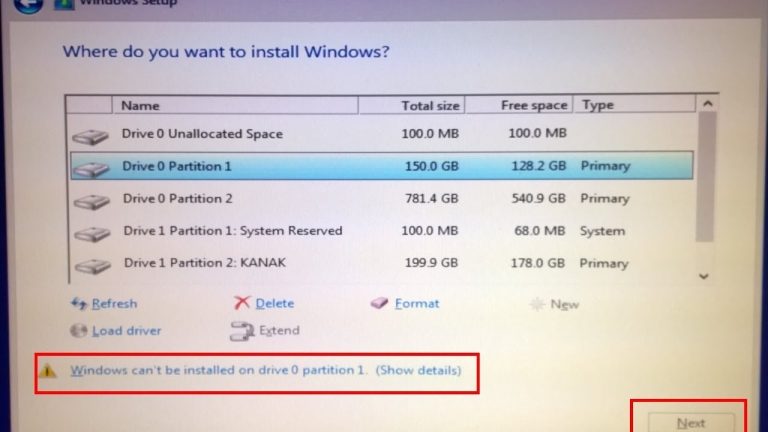Click the Extend partition icon
This screenshot has width=768, height=432.
242,331
